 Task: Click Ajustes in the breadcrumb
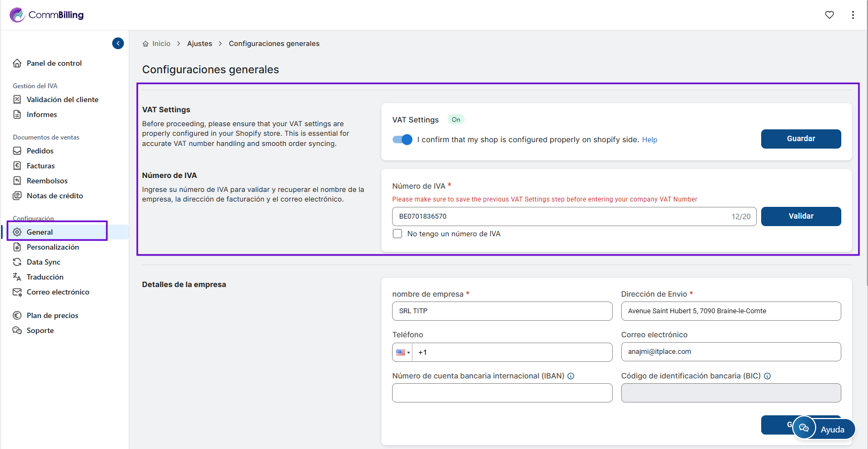[199, 44]
